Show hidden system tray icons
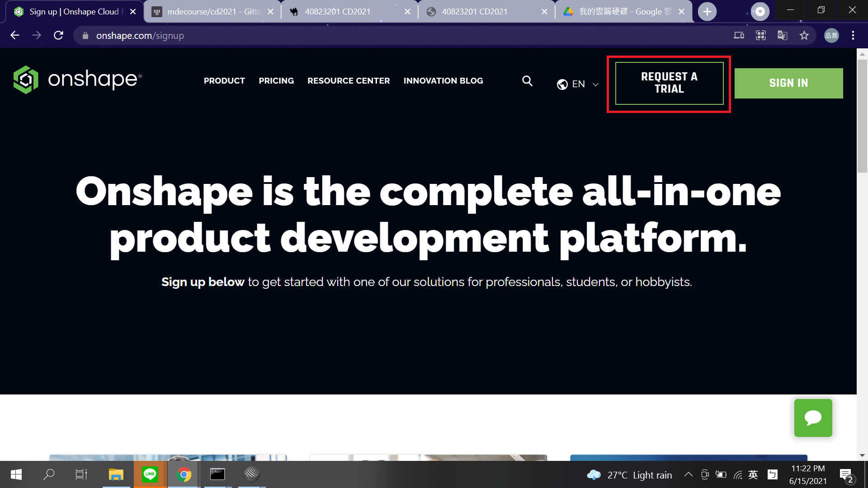 [x=688, y=474]
